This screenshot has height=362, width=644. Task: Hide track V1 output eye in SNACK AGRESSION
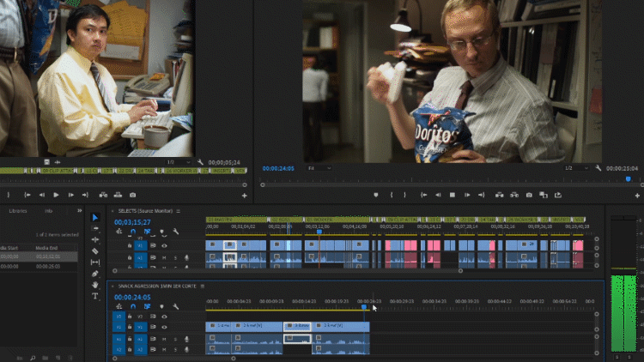164,327
